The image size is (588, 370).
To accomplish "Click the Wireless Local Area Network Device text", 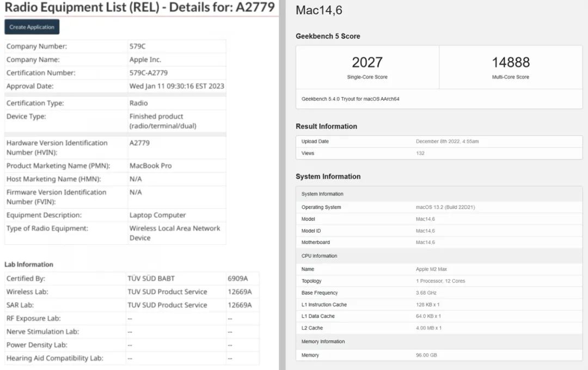I will click(x=175, y=233).
